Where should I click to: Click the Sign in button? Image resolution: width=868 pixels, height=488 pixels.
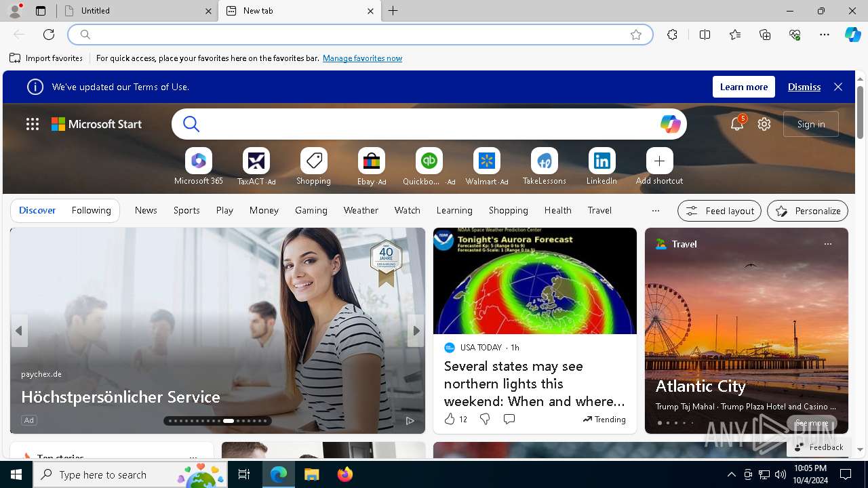[811, 124]
